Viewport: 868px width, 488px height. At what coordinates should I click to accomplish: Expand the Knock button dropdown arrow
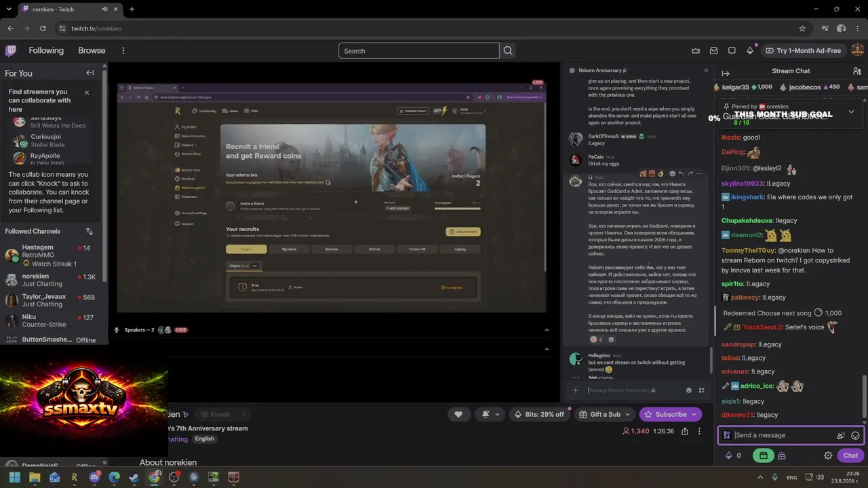coord(243,414)
